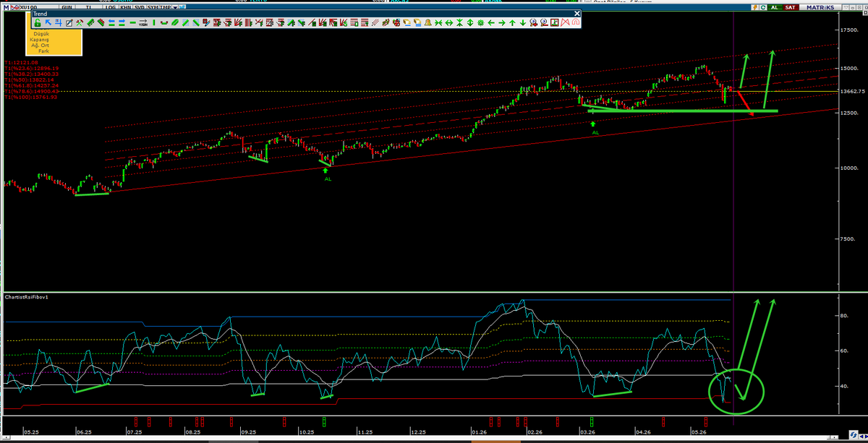Click the green star reset-zoom icon

coord(480,23)
